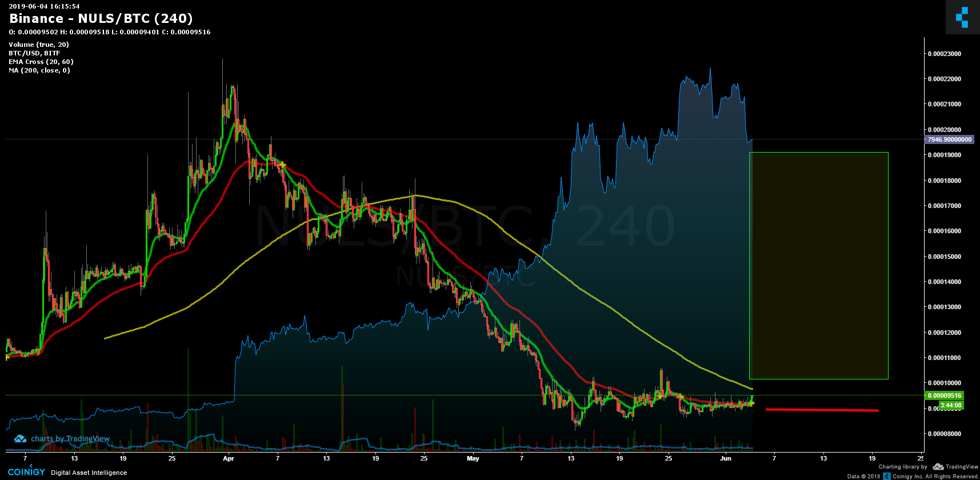Click the TradingView cloud icon beside 'charts by TradingView'
The height and width of the screenshot is (480, 980).
(x=20, y=439)
